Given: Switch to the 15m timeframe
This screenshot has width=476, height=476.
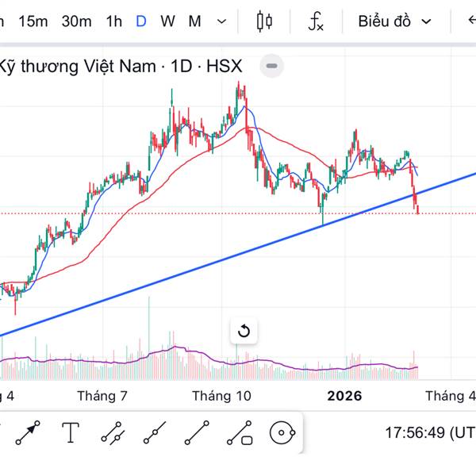Looking at the screenshot, I should pyautogui.click(x=33, y=21).
